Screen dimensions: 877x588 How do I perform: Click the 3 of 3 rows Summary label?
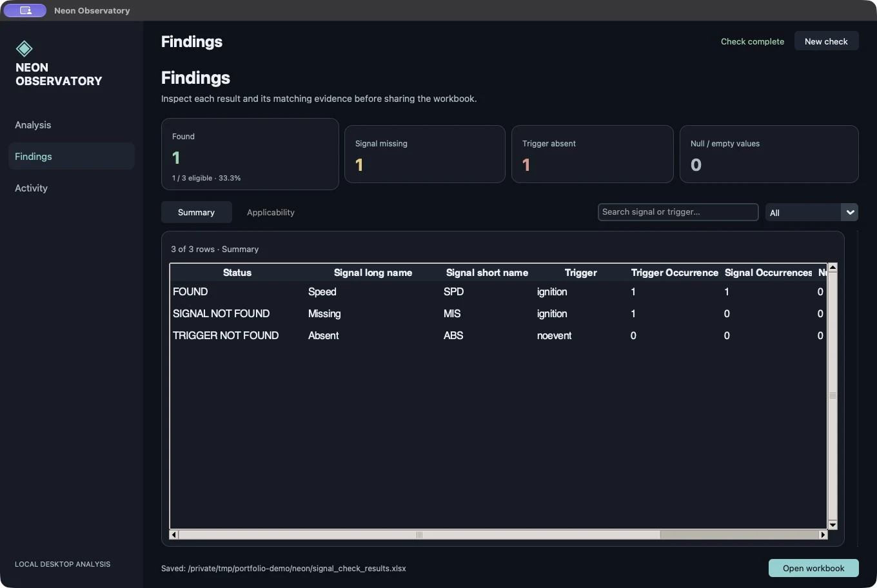215,249
